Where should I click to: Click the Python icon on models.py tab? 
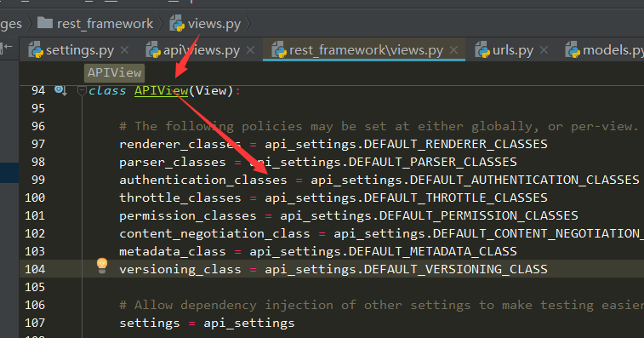pyautogui.click(x=573, y=49)
